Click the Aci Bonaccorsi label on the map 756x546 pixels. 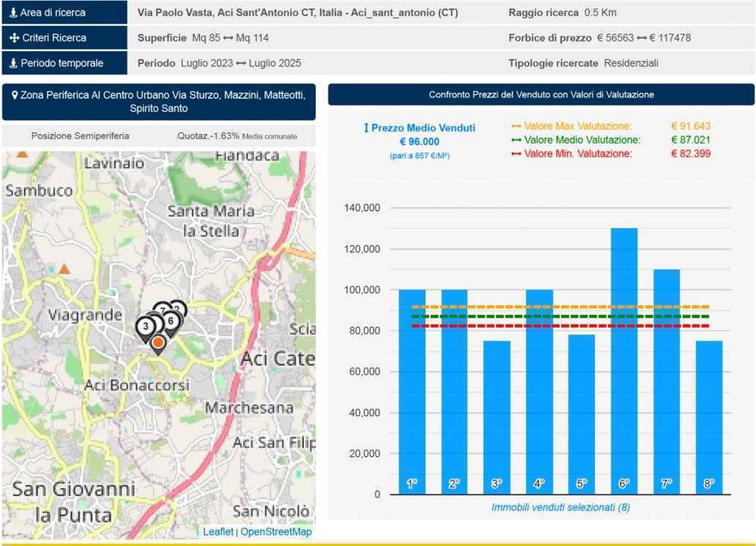click(x=136, y=385)
